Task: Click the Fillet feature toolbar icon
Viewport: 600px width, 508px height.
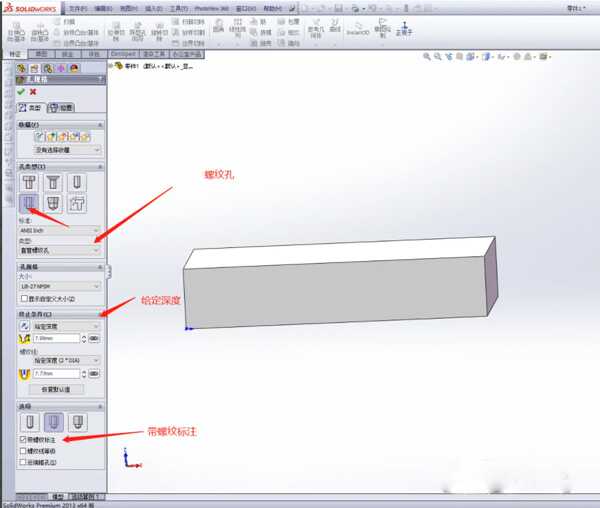Action: [x=218, y=25]
